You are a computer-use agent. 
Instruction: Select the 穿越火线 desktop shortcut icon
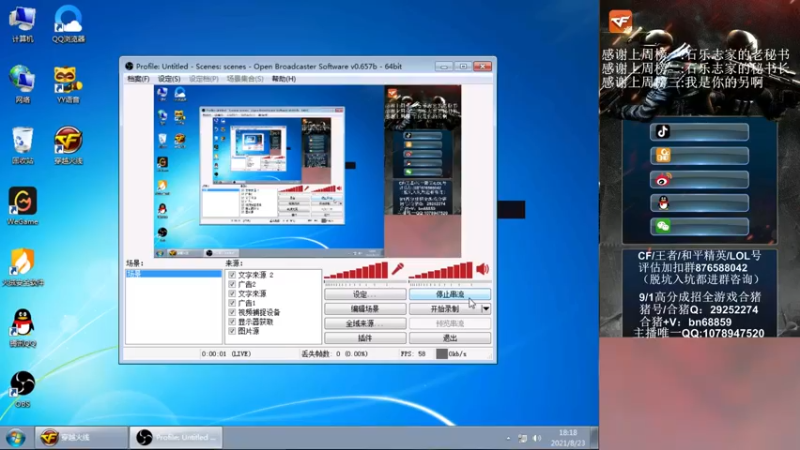(68, 146)
